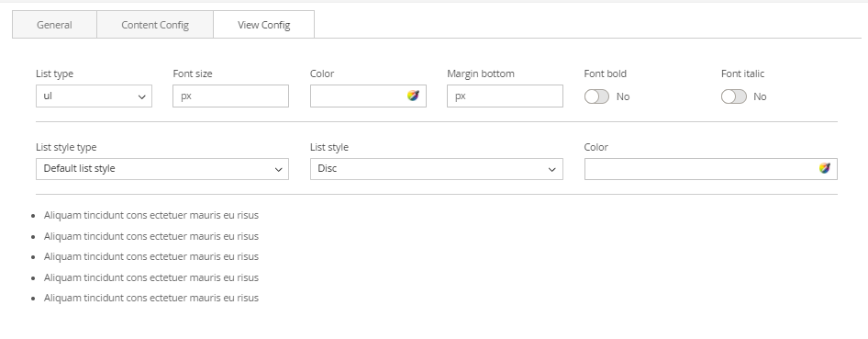Switch to the Content Config tab
868x339 pixels.
point(155,25)
